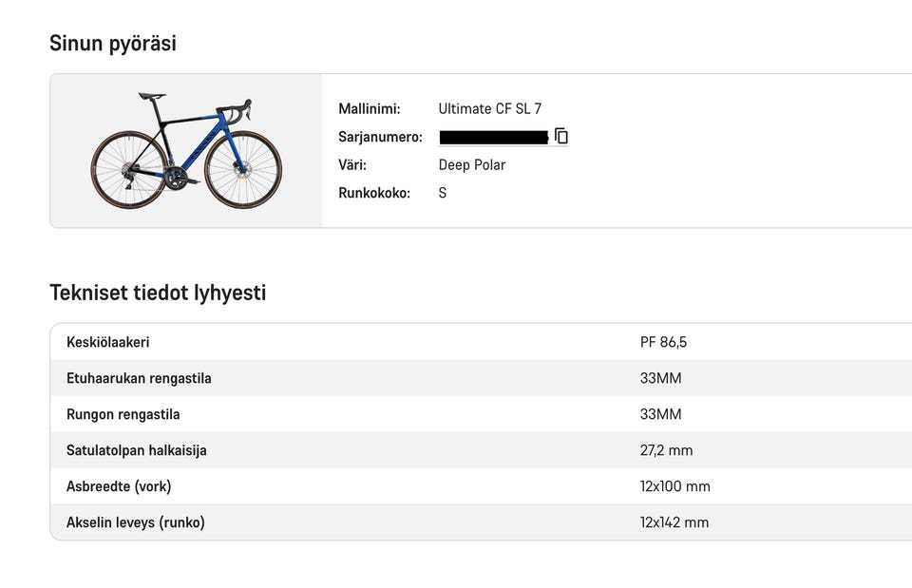The height and width of the screenshot is (588, 912).
Task: Click the 12x142 mm frame axle value
Action: [674, 522]
